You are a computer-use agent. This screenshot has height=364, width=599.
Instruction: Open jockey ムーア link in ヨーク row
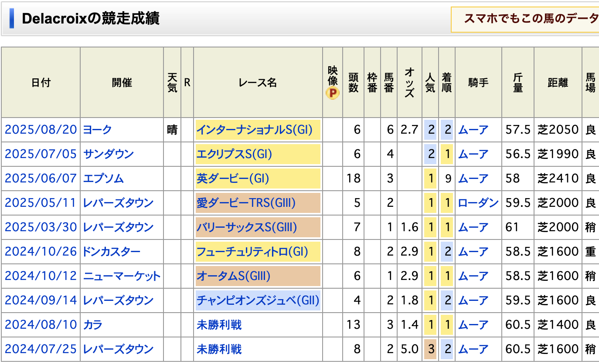pos(473,130)
